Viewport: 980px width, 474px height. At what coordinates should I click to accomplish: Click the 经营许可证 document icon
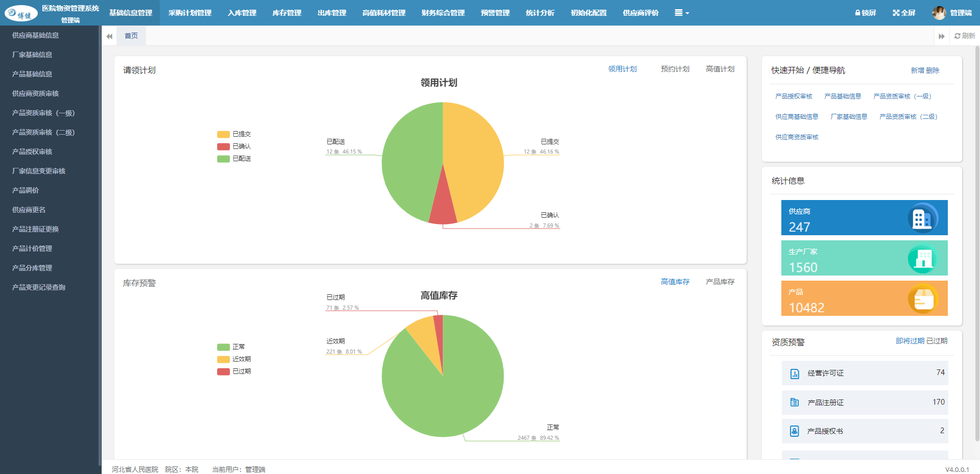tap(795, 373)
